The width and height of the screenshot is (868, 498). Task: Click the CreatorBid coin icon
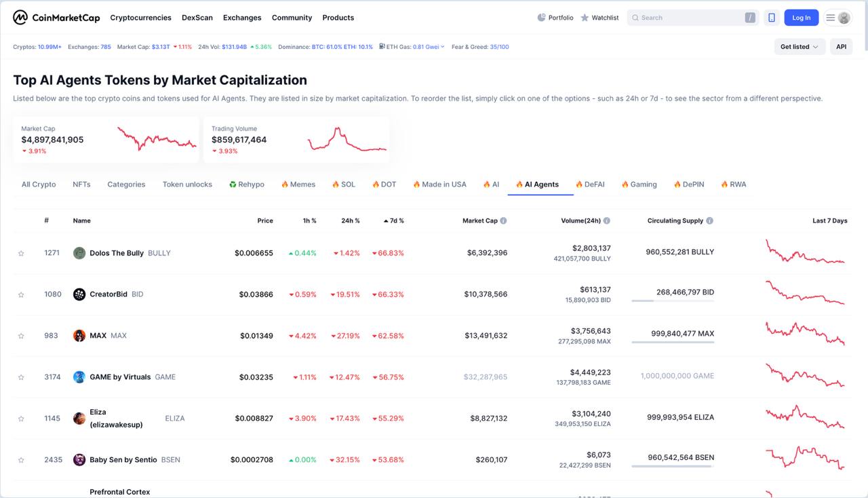[79, 294]
